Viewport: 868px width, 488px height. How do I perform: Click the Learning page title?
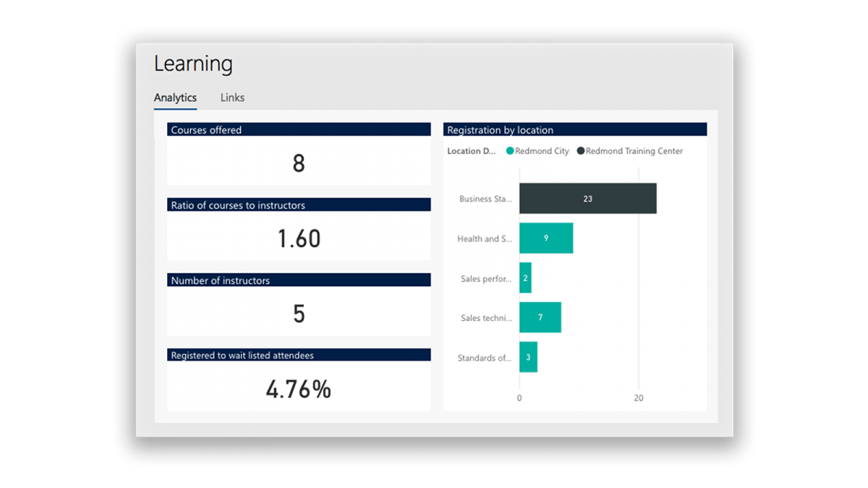[192, 64]
